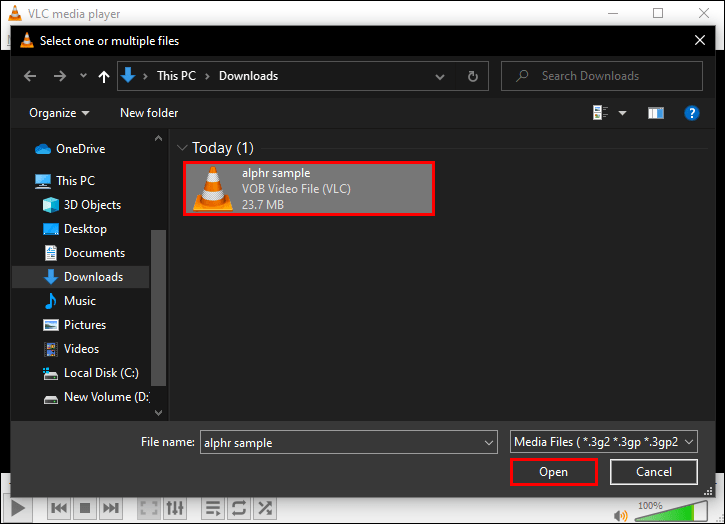
Task: Select Downloads in the sidebar
Action: [80, 277]
